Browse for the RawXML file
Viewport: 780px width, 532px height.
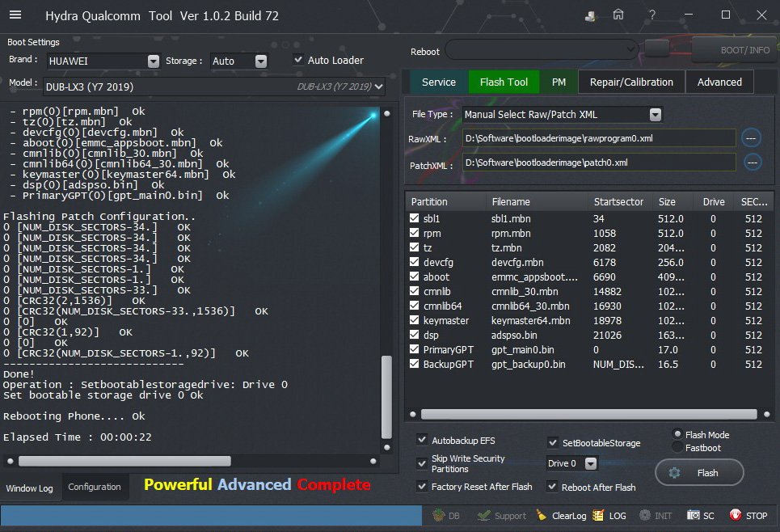751,138
